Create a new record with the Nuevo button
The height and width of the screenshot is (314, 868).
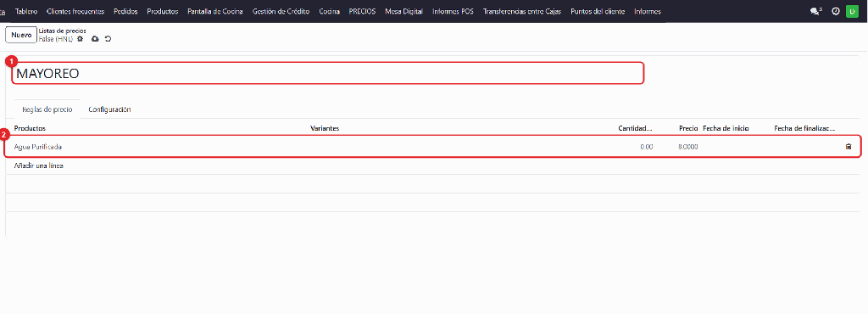coord(21,35)
